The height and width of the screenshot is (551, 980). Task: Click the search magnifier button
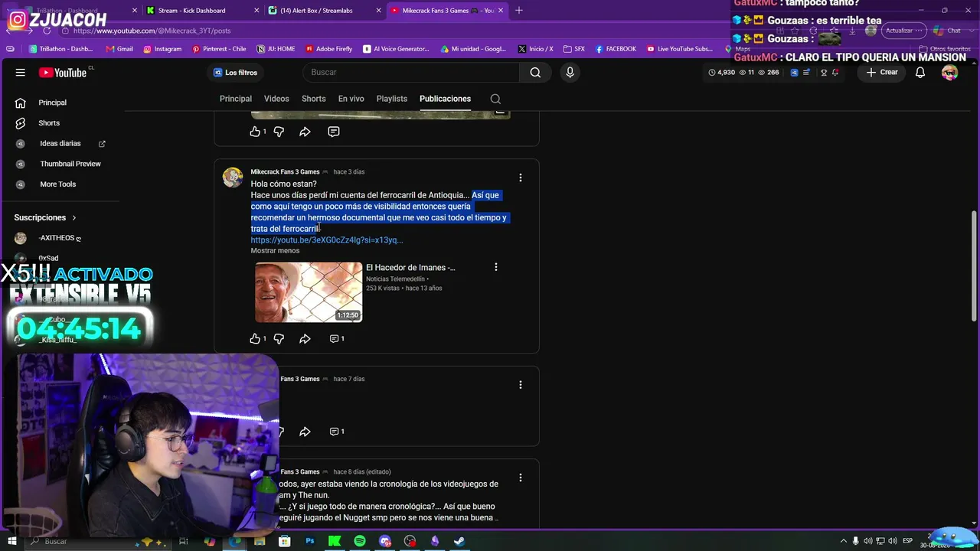pos(535,72)
